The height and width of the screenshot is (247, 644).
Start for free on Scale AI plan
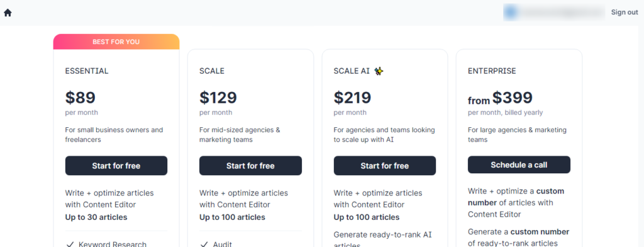click(x=385, y=166)
